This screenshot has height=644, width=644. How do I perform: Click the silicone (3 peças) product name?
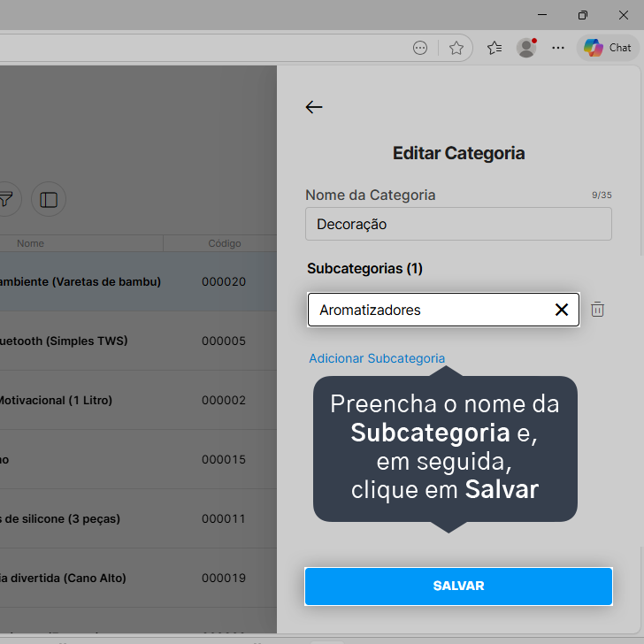pyautogui.click(x=60, y=518)
